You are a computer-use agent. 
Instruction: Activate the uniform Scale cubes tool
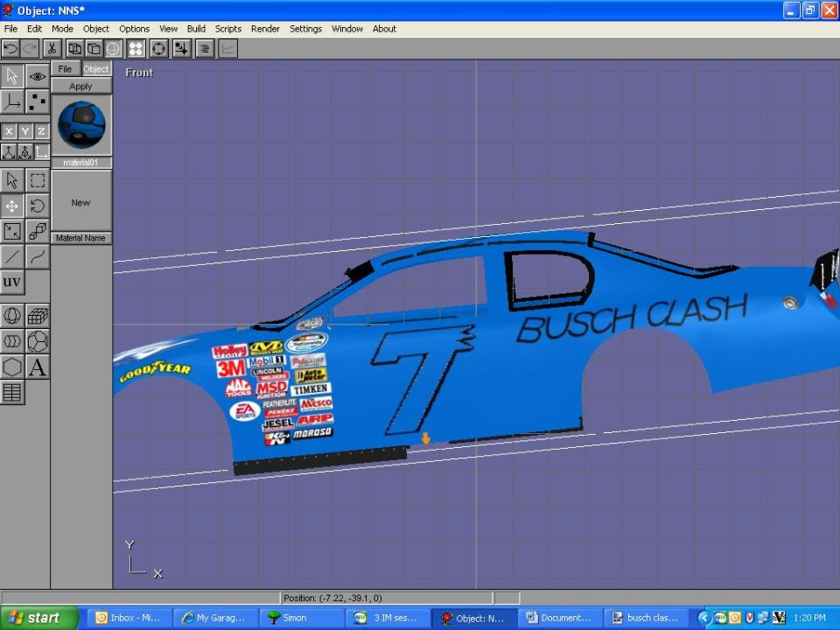38,231
